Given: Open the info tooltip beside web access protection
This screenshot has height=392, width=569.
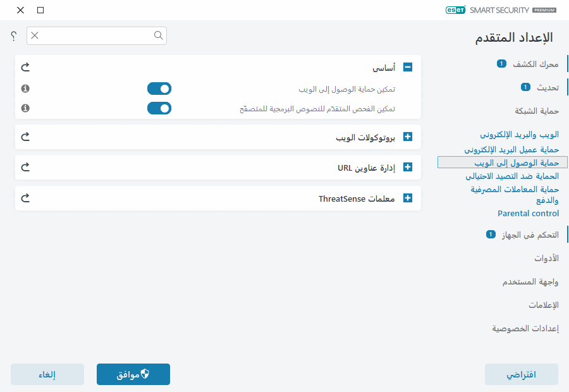Looking at the screenshot, I should point(25,89).
